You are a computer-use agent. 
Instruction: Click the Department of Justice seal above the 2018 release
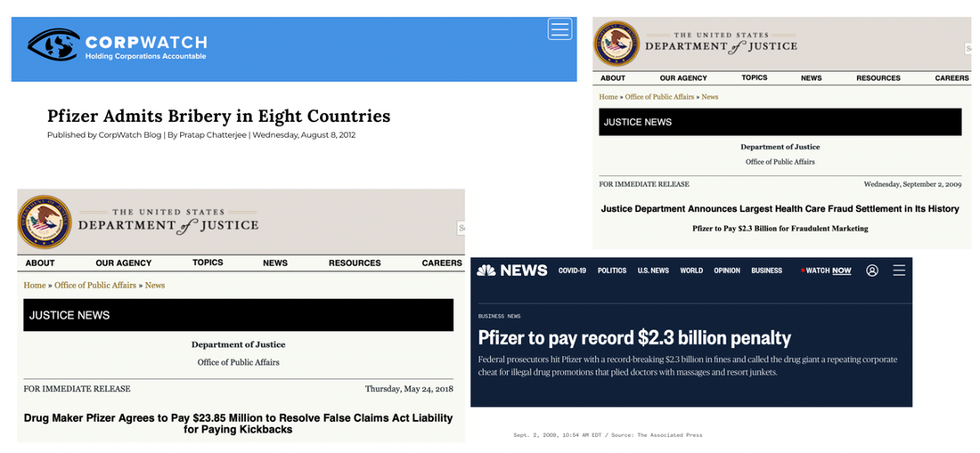point(45,222)
